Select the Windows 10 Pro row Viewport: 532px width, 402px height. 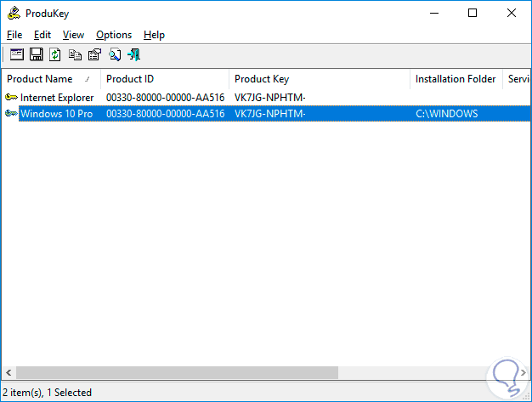(x=266, y=113)
